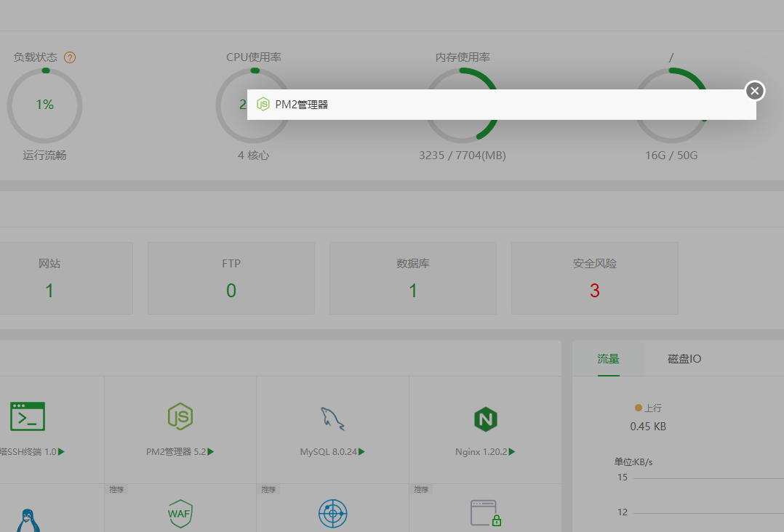Click the 0.45 KB upload value

(648, 427)
